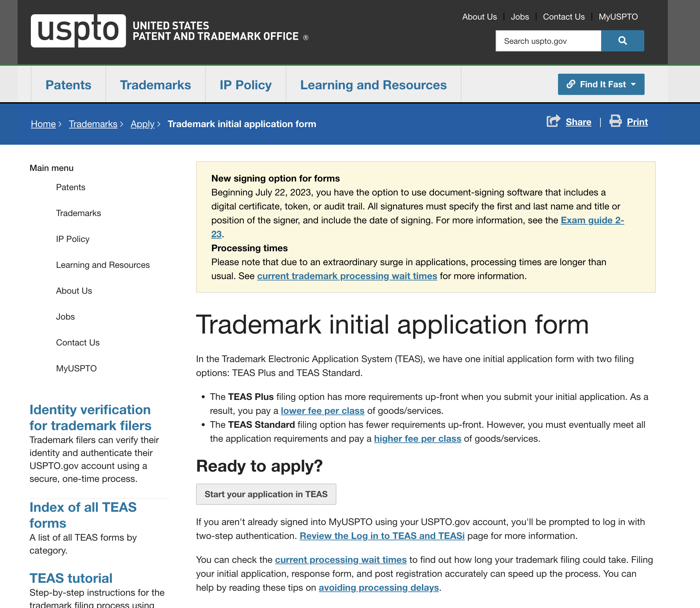This screenshot has height=608, width=700.
Task: Select the Patents main menu item
Action: [x=70, y=187]
